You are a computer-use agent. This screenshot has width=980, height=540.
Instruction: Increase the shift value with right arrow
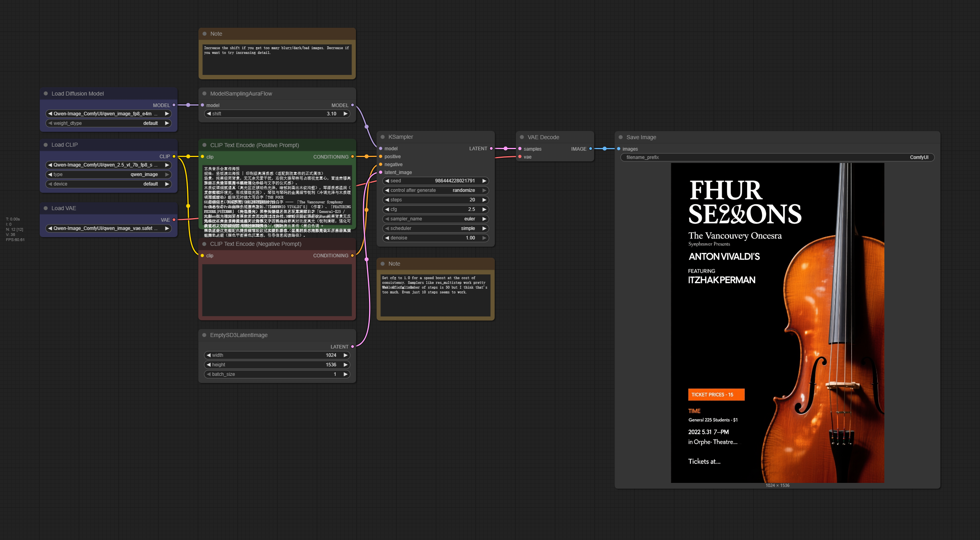tap(345, 114)
